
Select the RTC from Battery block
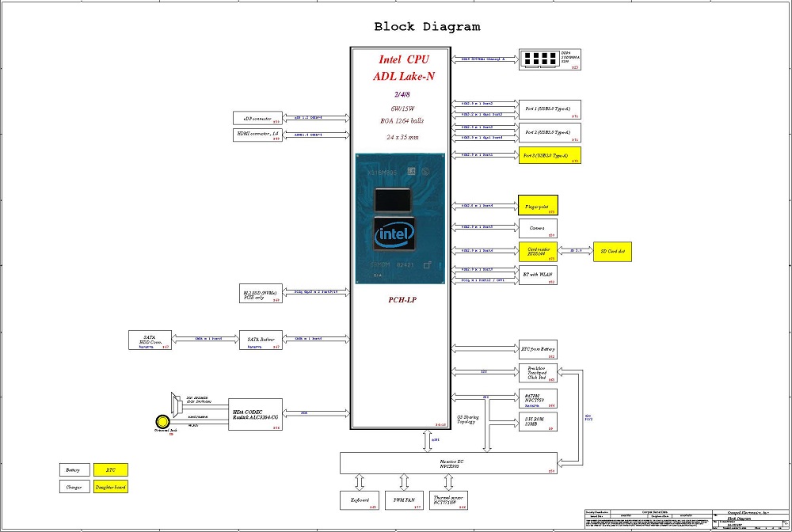click(x=538, y=349)
